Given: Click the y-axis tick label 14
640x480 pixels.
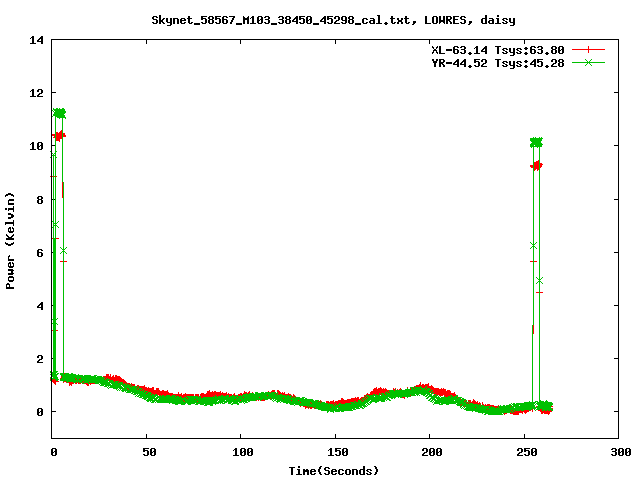Looking at the screenshot, I should tap(36, 40).
